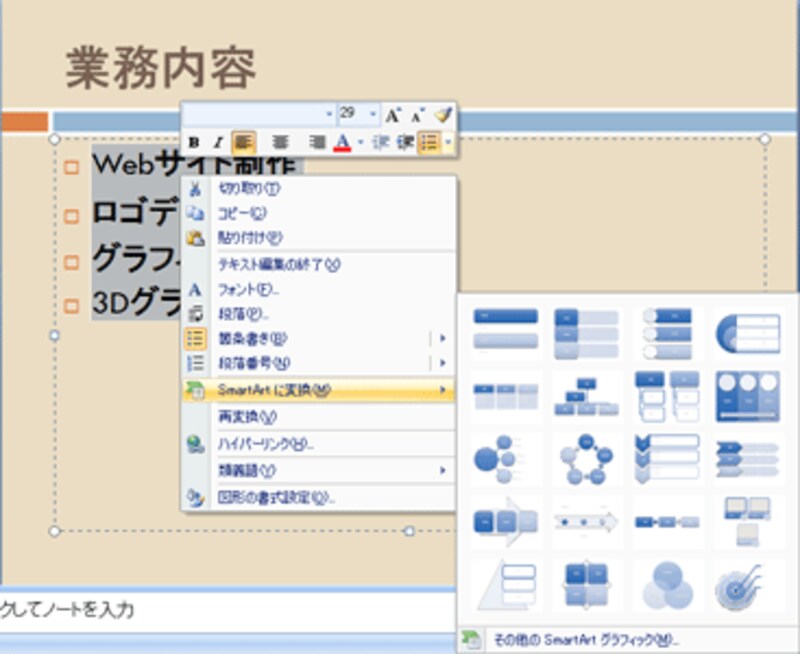Expand the SmartArt に変換 submenu arrow

coord(442,390)
